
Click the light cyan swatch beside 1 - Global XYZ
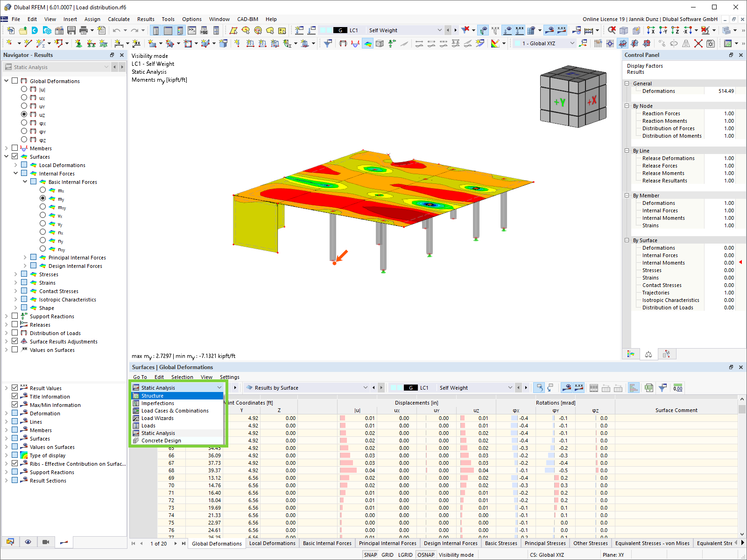coord(517,43)
